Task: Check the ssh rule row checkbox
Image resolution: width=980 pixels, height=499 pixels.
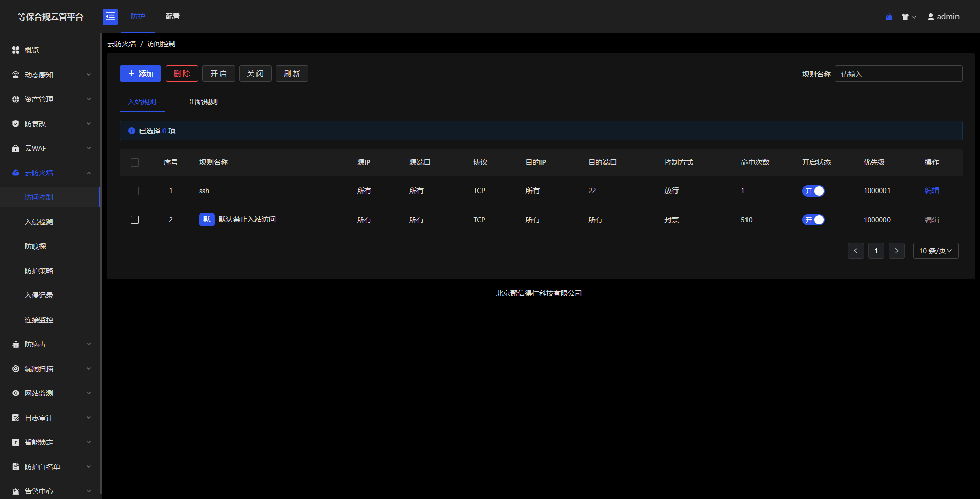Action: [135, 191]
